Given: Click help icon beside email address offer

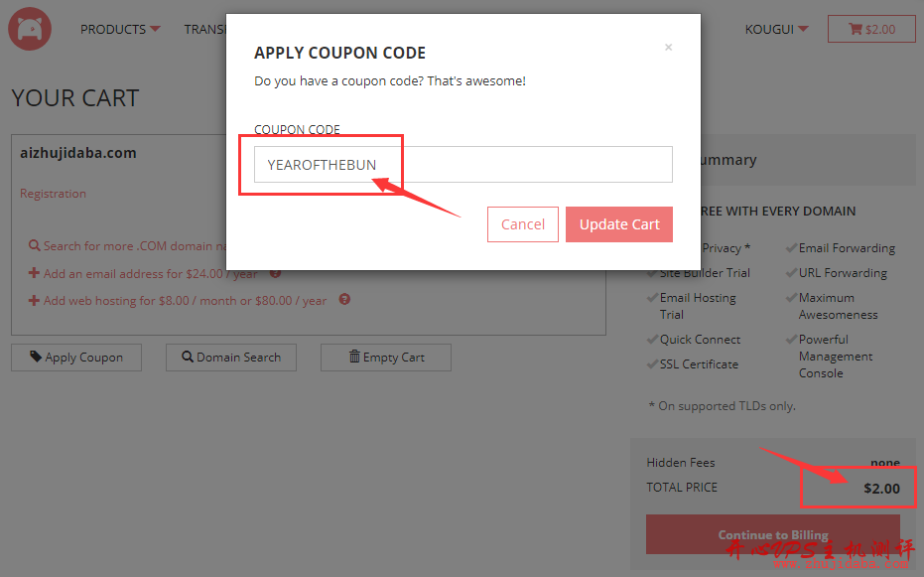Looking at the screenshot, I should tap(275, 273).
